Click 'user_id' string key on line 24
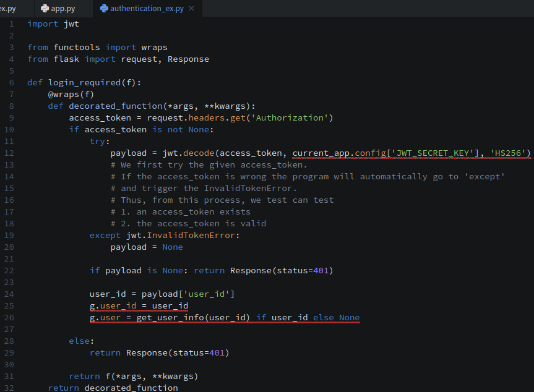 pos(207,294)
